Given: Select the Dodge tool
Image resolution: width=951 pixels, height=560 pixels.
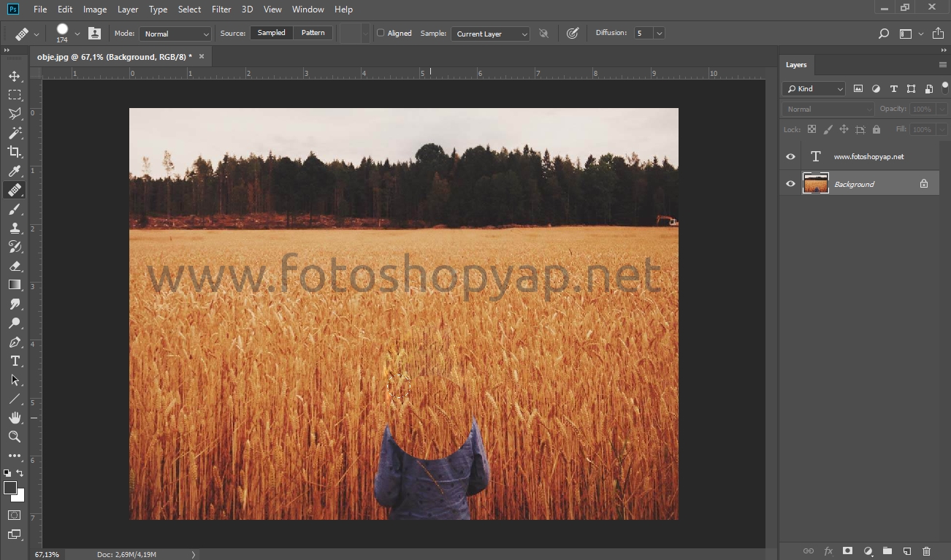Looking at the screenshot, I should tap(15, 323).
